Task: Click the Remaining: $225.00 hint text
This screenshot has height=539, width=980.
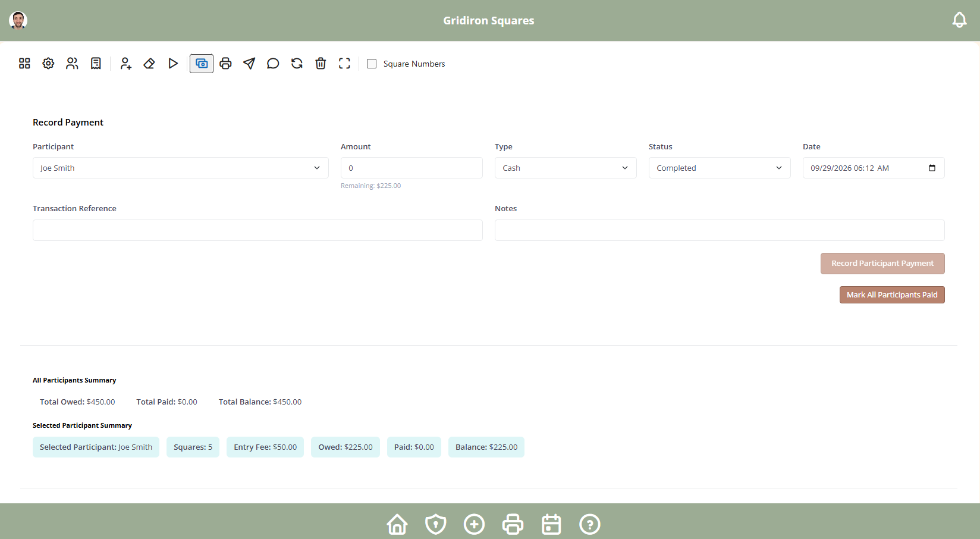Action: pyautogui.click(x=370, y=186)
